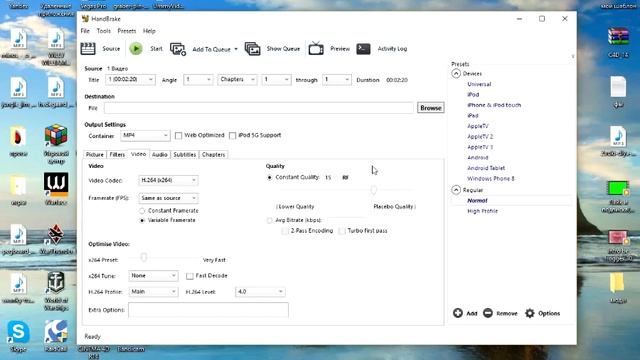Switch to the Picture tab

(95, 155)
